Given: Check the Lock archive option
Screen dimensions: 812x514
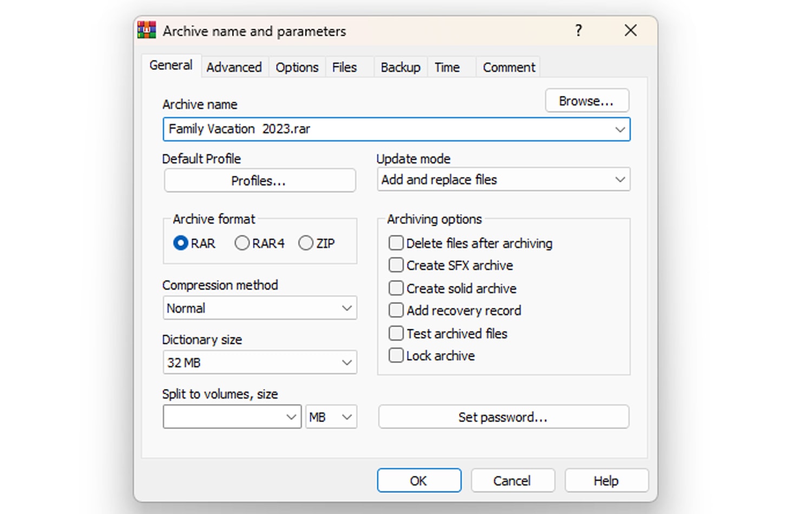Looking at the screenshot, I should point(396,355).
